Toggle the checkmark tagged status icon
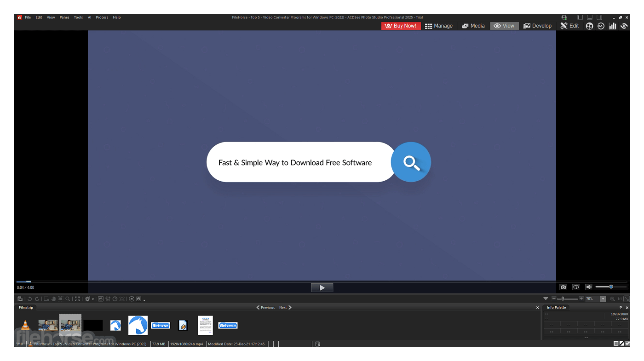Image resolution: width=644 pixels, height=361 pixels. click(x=627, y=344)
